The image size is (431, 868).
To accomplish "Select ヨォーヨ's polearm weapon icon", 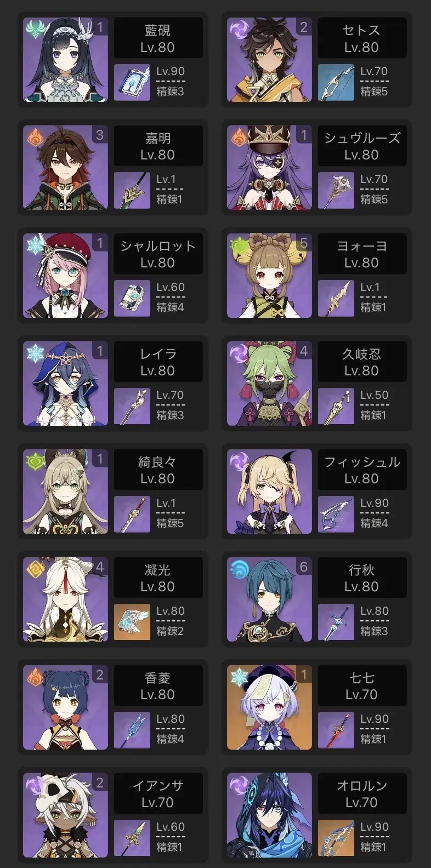I will click(336, 298).
